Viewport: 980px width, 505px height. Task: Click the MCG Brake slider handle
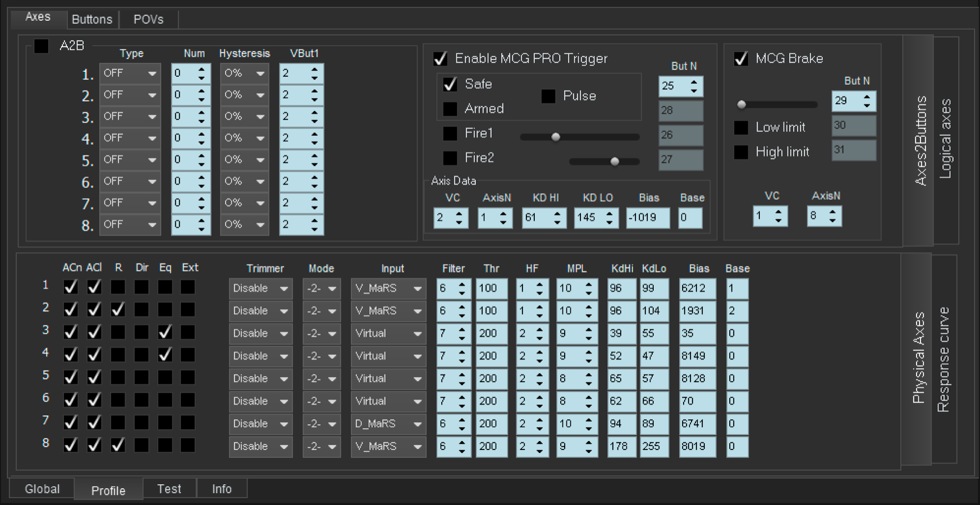(x=741, y=104)
